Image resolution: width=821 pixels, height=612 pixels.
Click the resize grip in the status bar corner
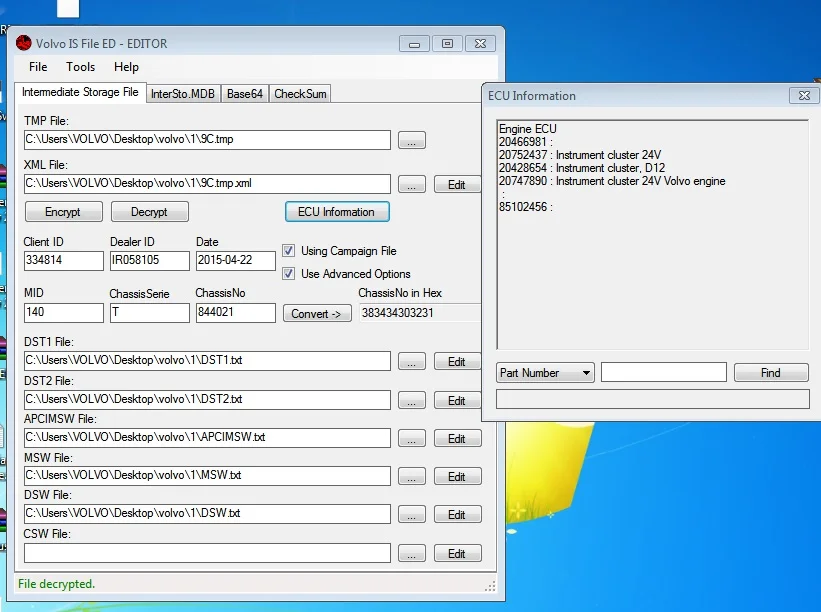[490, 587]
